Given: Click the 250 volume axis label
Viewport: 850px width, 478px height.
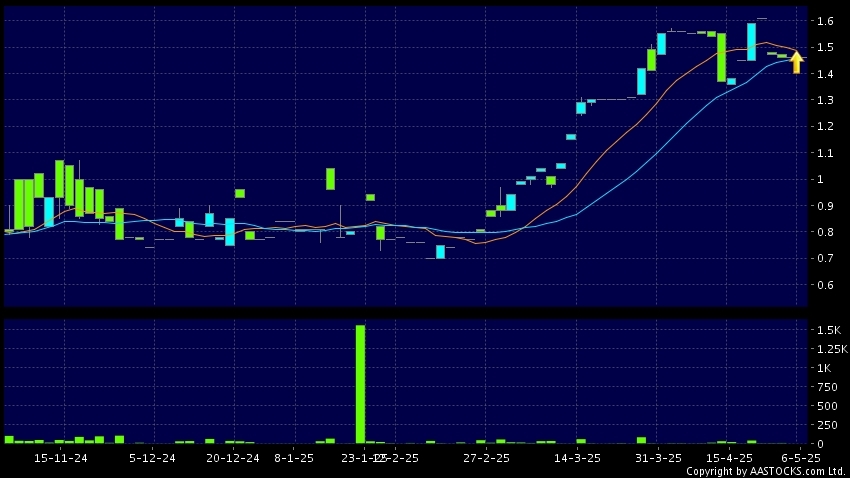Looking at the screenshot, I should (827, 425).
